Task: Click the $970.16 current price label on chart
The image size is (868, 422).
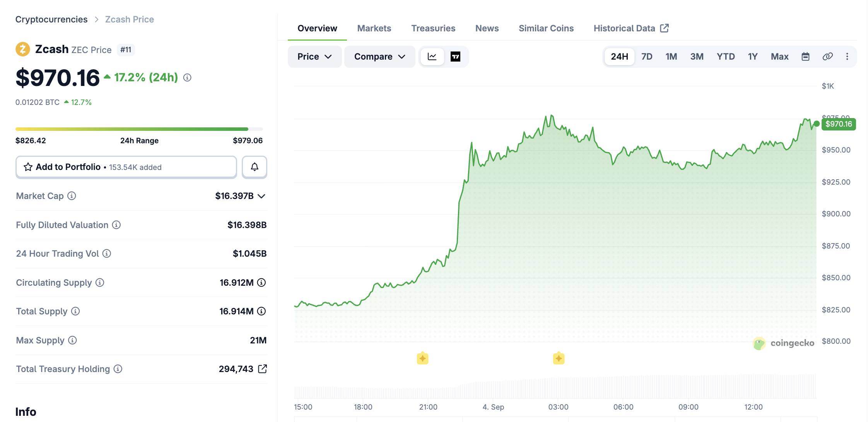Action: 839,124
